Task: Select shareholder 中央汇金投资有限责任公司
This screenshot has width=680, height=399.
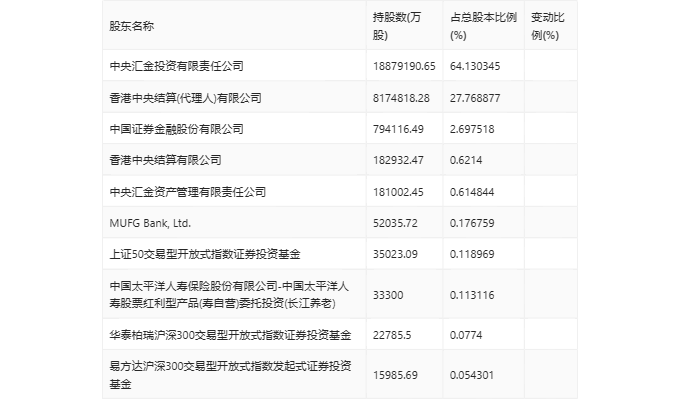Action: (x=177, y=66)
